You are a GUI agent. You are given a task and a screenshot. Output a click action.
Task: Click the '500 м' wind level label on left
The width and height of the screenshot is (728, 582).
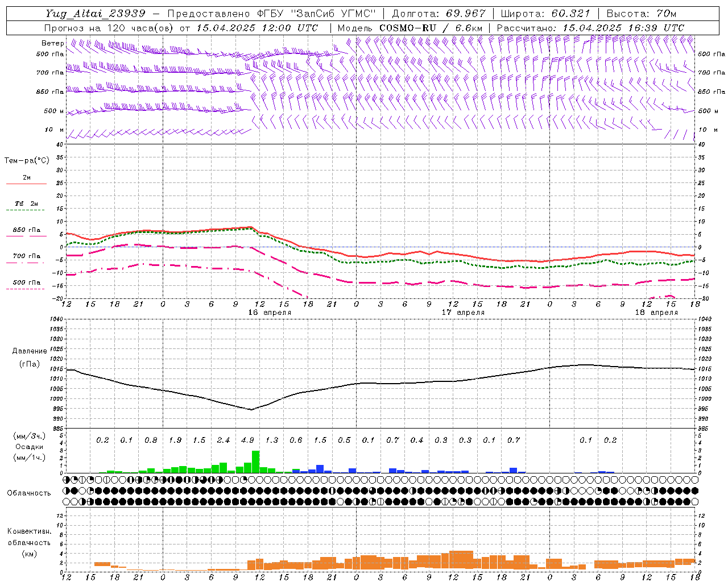[x=54, y=111]
